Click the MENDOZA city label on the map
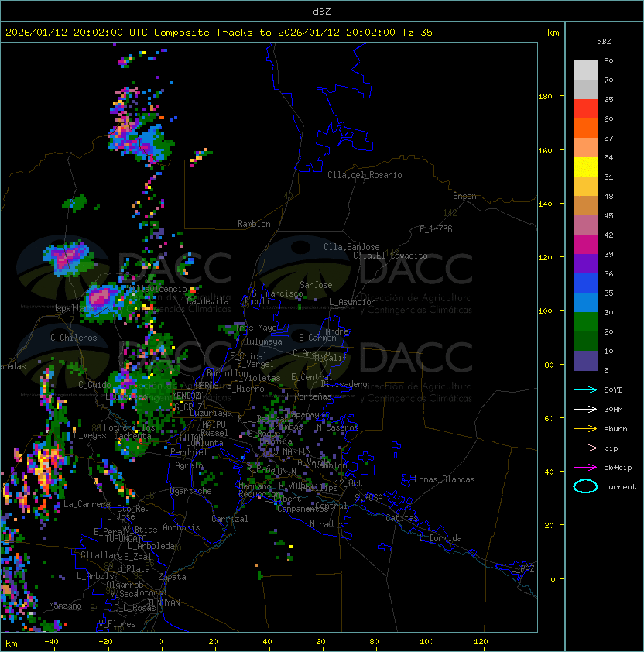 (x=188, y=395)
